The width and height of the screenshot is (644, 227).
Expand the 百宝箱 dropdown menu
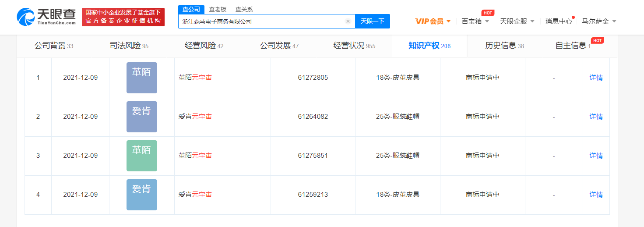click(475, 21)
